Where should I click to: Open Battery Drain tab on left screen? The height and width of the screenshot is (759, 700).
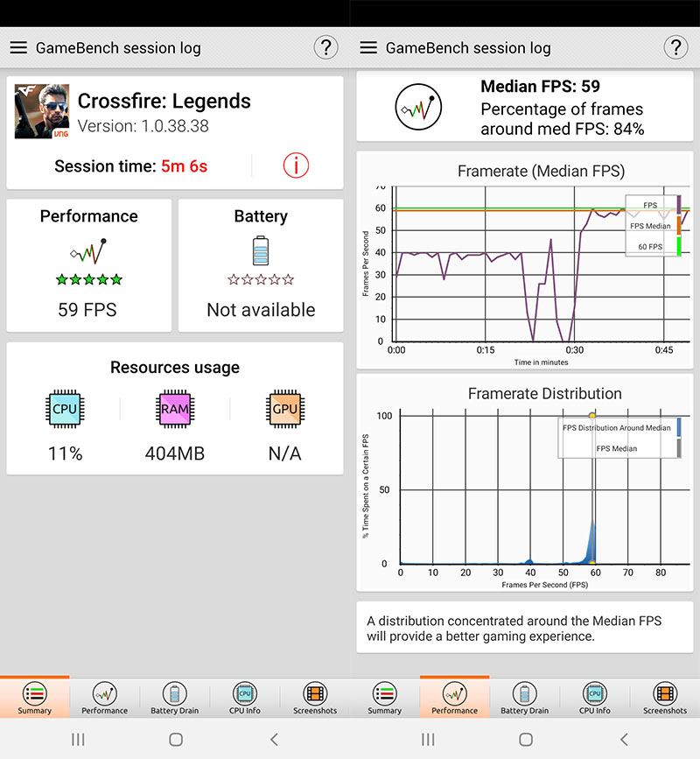[x=175, y=697]
